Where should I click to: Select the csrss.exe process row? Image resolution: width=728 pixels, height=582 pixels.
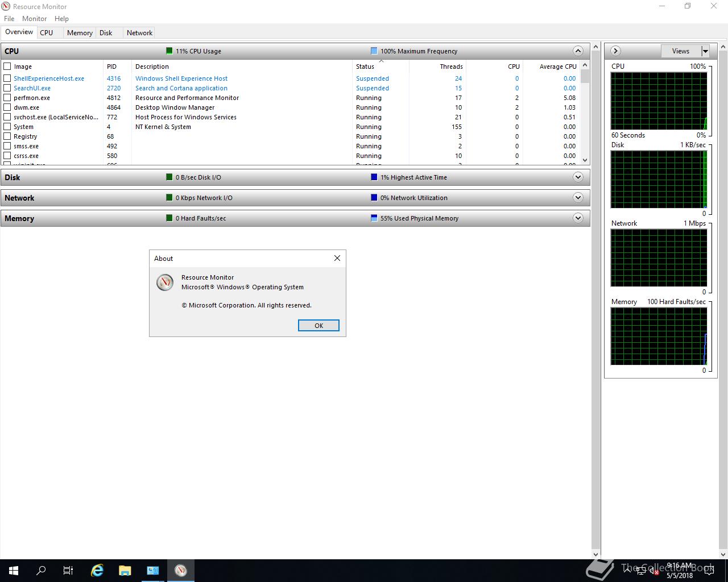click(x=290, y=156)
